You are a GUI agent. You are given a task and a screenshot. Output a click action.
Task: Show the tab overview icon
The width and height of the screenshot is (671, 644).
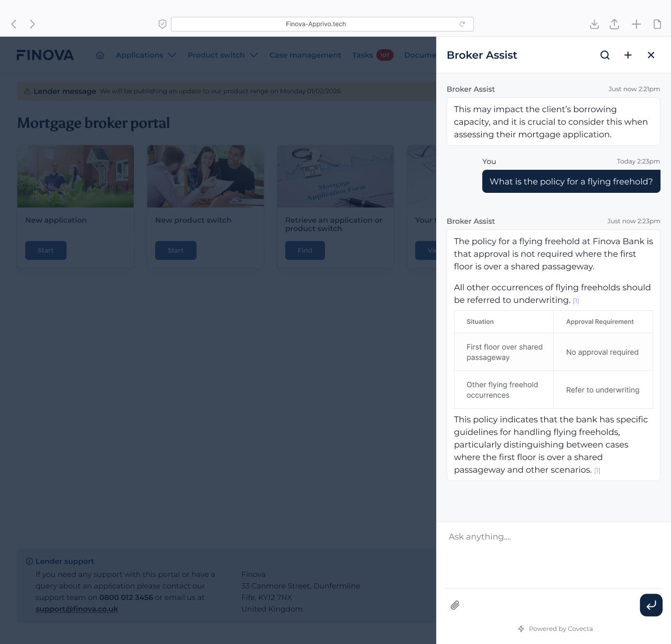coord(657,24)
